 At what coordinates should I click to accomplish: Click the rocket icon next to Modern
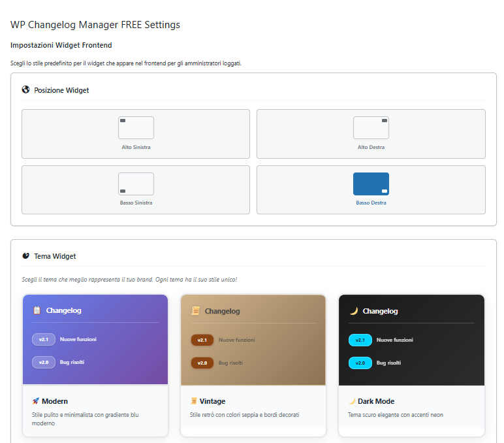coord(36,401)
